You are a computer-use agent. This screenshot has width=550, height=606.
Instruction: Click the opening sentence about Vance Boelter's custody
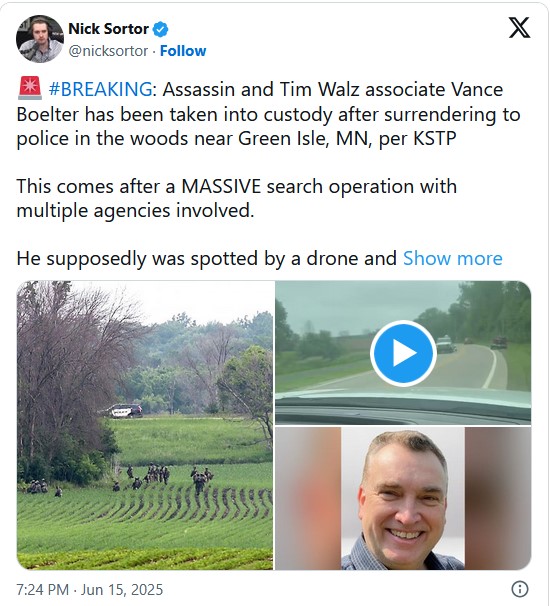point(268,114)
